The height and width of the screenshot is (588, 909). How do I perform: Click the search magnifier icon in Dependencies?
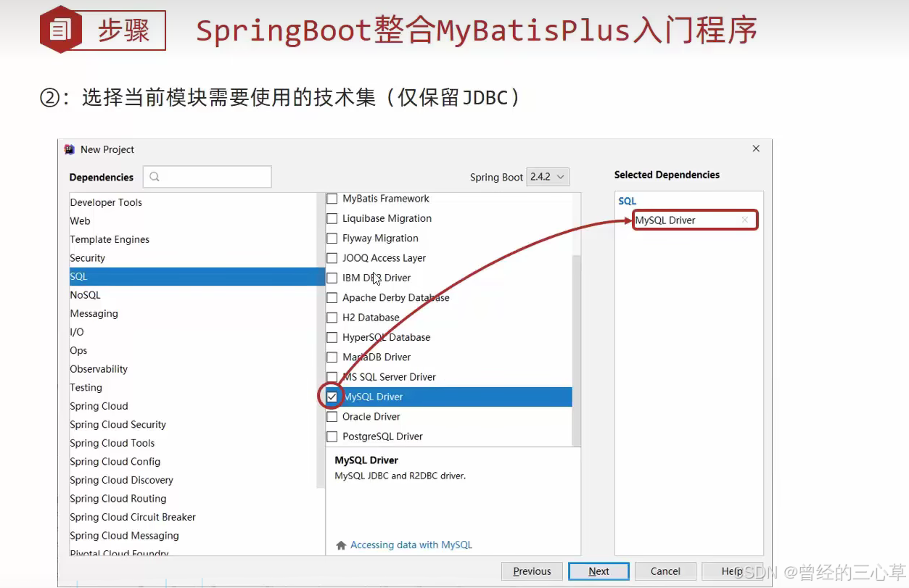click(x=155, y=177)
